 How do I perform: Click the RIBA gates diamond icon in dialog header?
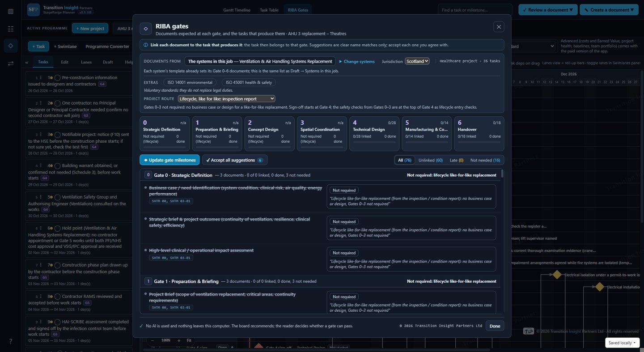pos(145,29)
